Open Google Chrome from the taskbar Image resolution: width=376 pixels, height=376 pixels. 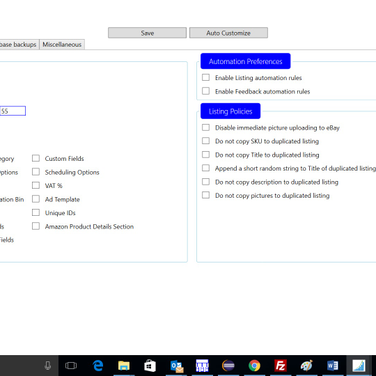(x=254, y=366)
